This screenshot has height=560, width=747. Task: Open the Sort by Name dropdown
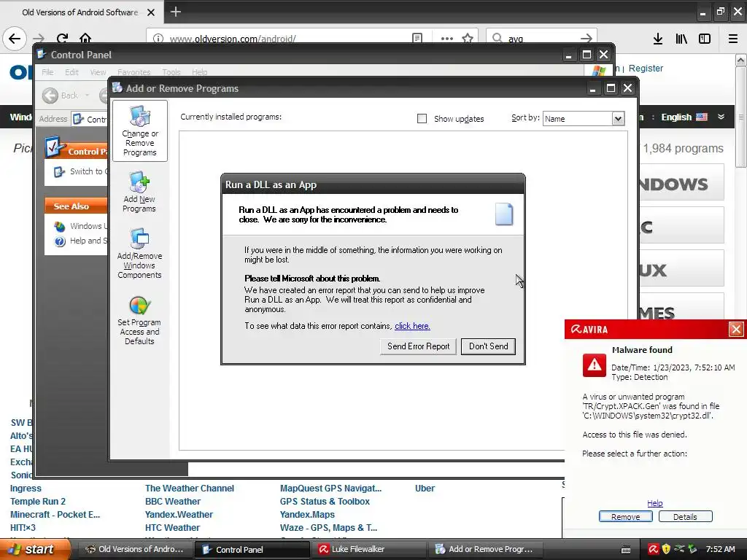pos(618,119)
